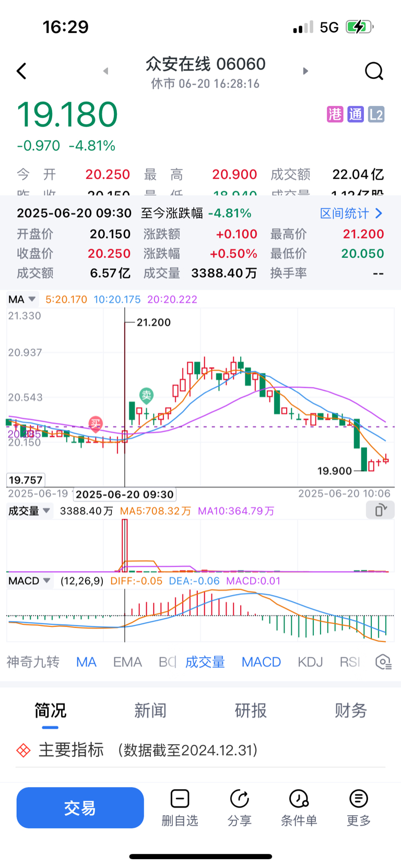Tap the MA5 value 5:20.170

[66, 300]
